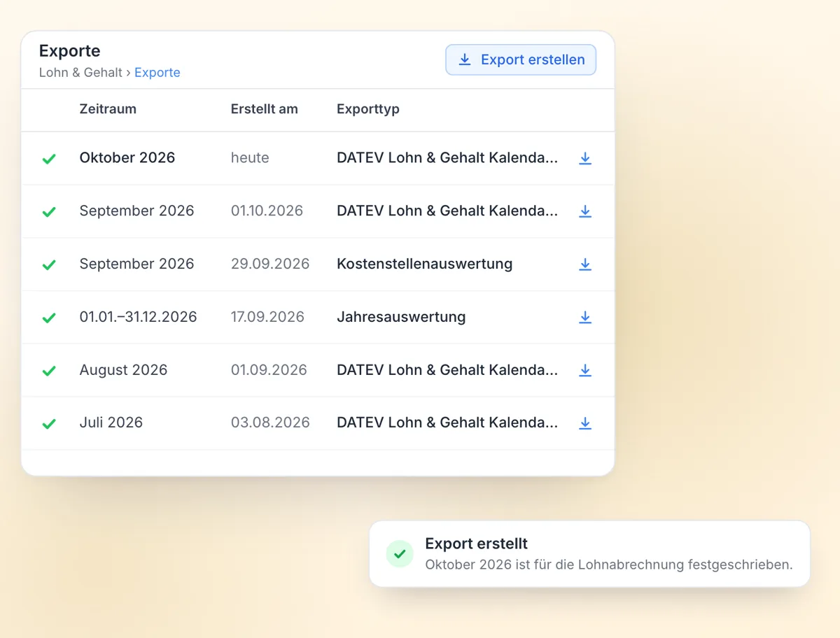Download the August 2026 export
Image resolution: width=840 pixels, height=638 pixels.
point(585,371)
